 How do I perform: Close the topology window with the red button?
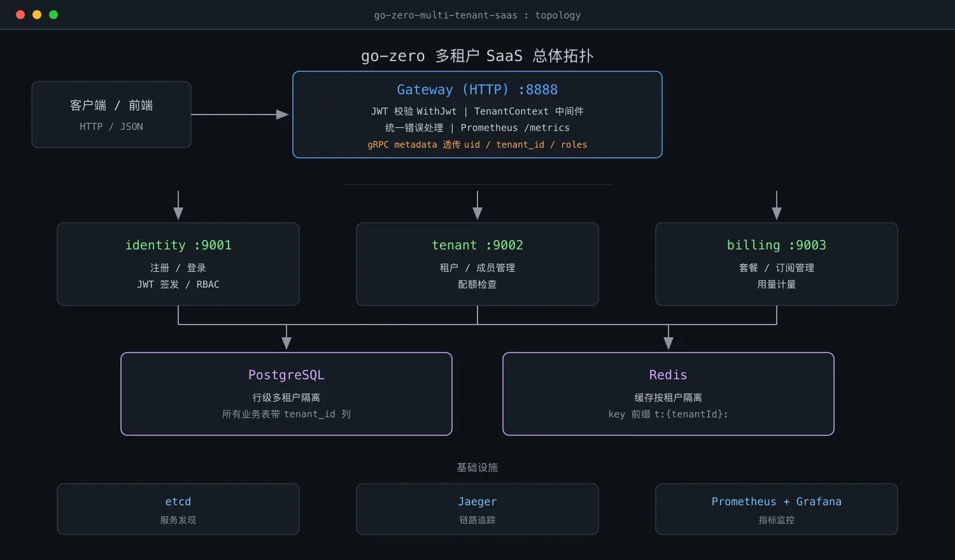click(20, 15)
